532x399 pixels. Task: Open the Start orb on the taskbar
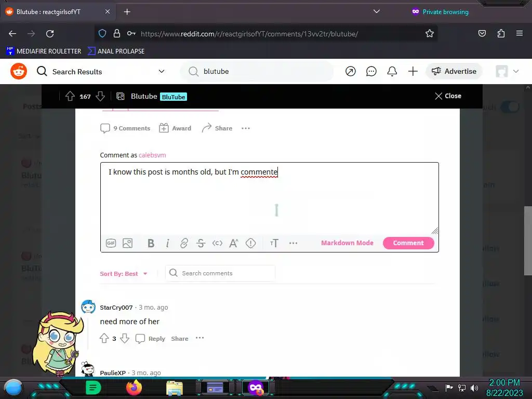click(14, 388)
